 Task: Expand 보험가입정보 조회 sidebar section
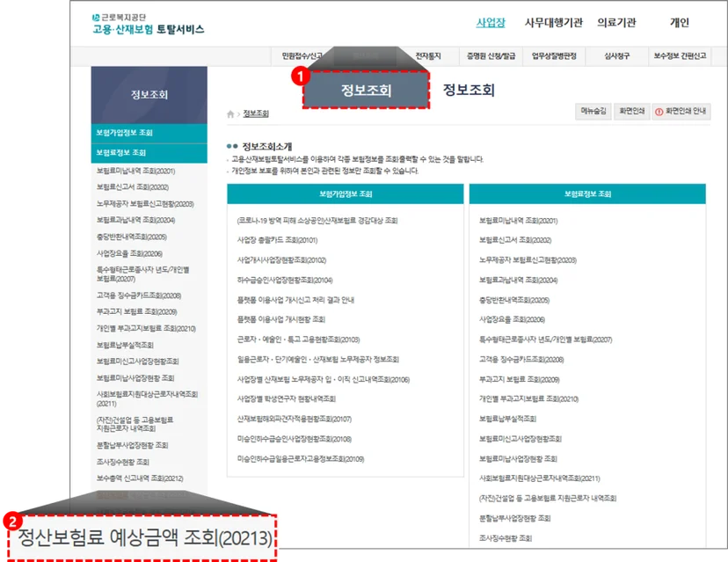pyautogui.click(x=149, y=133)
